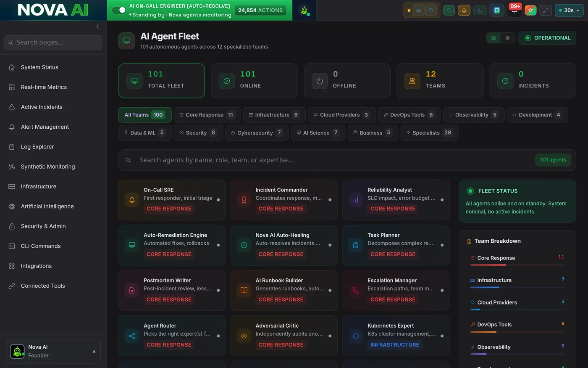Click the yellow star favorites icon

(x=409, y=11)
